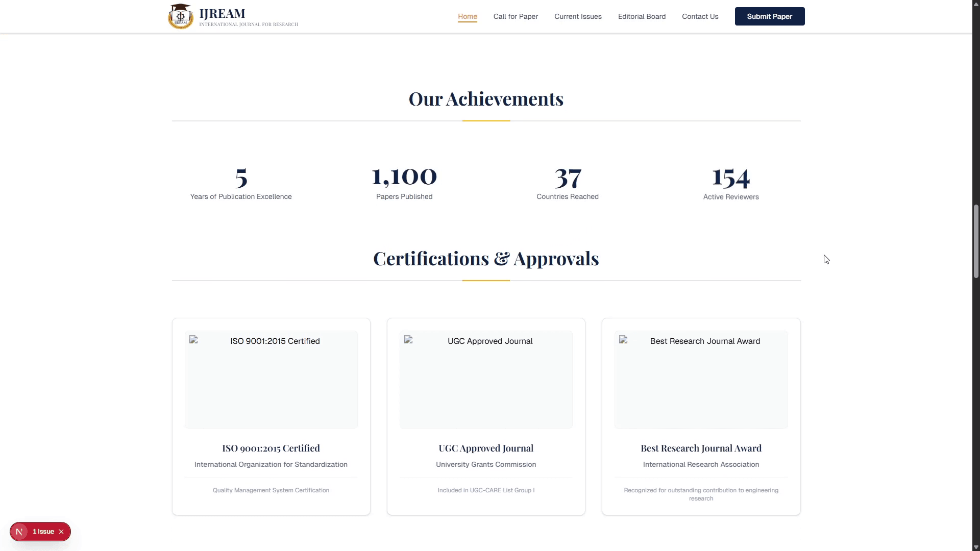Screen dimensions: 980x551
Task: Visit the Contact Us page
Action: coord(700,16)
